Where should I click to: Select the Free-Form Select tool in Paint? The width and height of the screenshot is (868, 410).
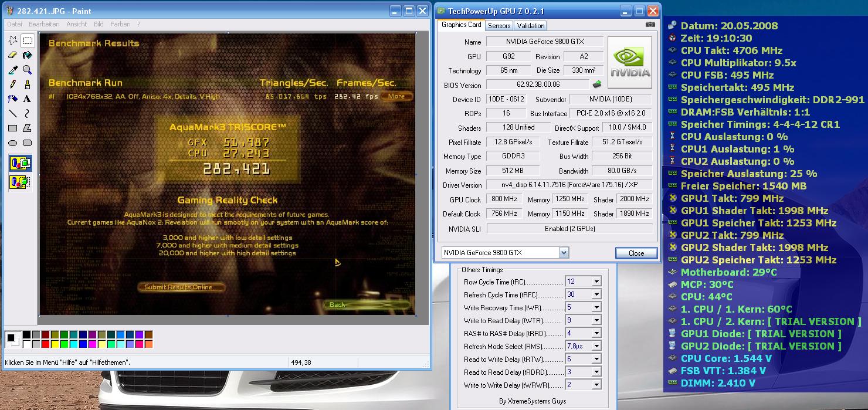click(13, 40)
